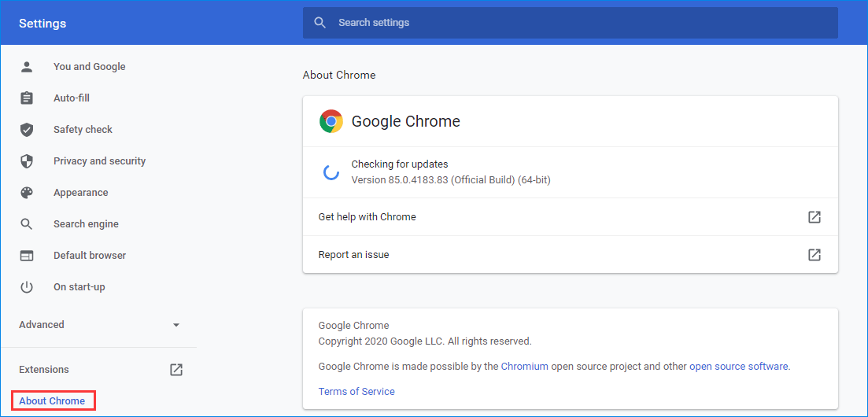The width and height of the screenshot is (868, 417).
Task: Click the Safety check shield icon
Action: (27, 130)
